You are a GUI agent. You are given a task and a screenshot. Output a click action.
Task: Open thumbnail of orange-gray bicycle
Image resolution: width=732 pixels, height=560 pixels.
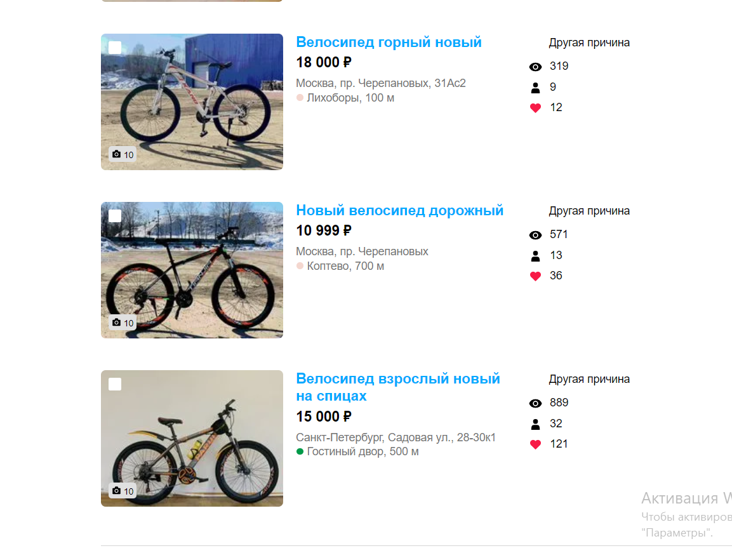pos(192,438)
